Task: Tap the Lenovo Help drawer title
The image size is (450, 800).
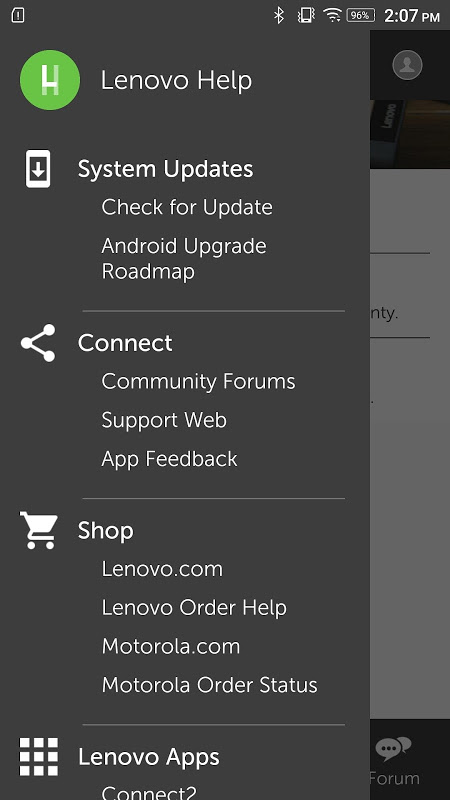Action: coord(176,81)
